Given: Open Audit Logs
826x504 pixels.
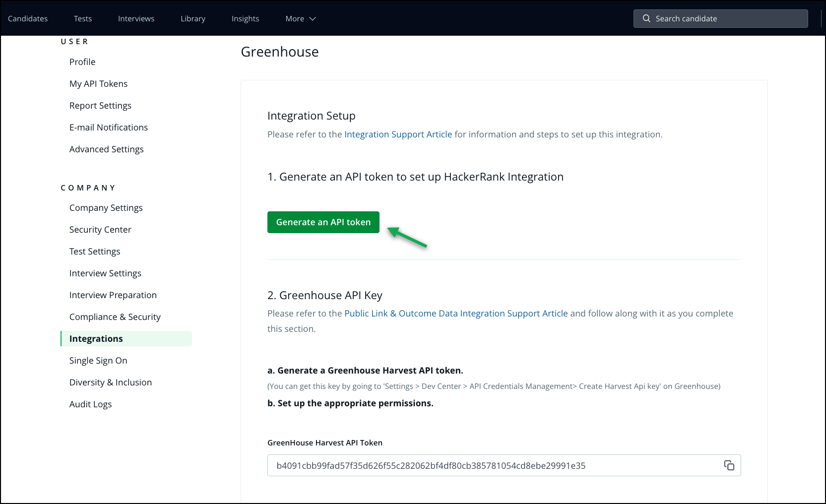Looking at the screenshot, I should coord(91,404).
